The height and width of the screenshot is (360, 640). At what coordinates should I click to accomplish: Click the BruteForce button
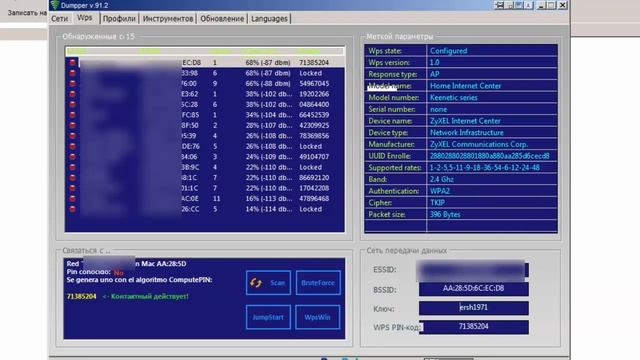(x=318, y=282)
